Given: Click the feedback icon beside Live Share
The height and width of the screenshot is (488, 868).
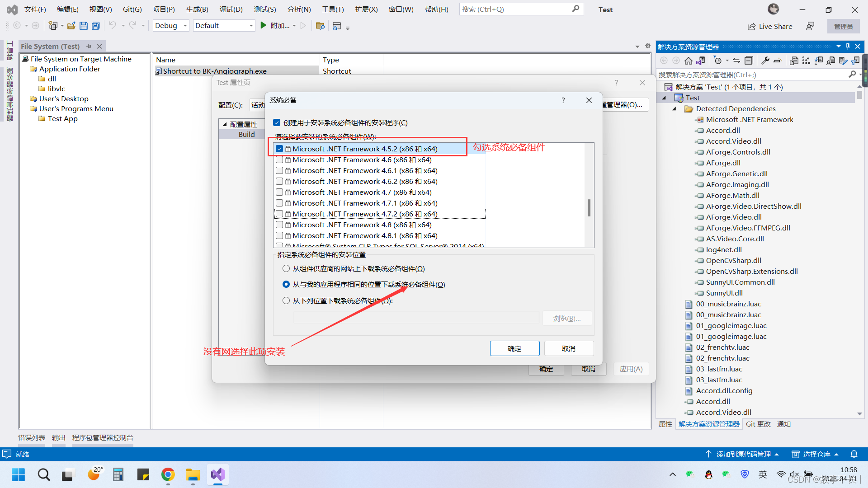Looking at the screenshot, I should [x=810, y=26].
